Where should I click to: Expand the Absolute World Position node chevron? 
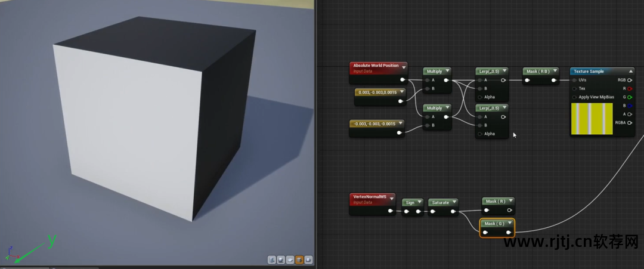click(404, 67)
